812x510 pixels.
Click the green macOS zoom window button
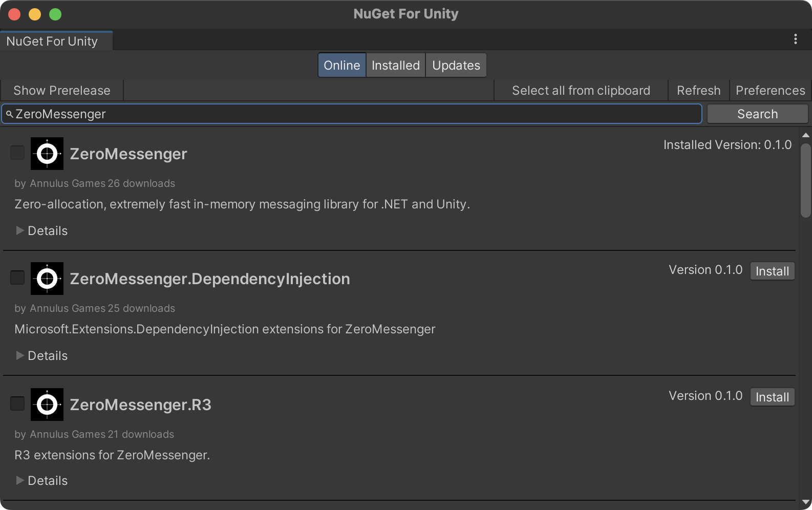55,14
